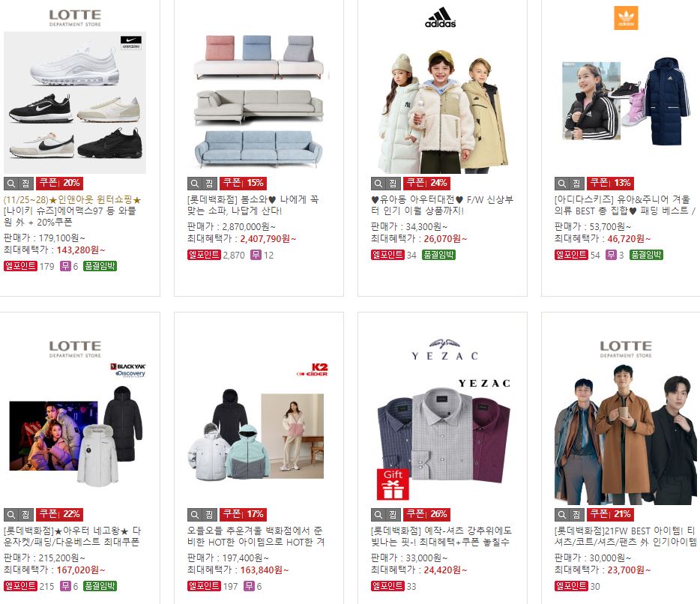
Task: Click the magnifier icon under Nike shoes
Action: tap(11, 184)
